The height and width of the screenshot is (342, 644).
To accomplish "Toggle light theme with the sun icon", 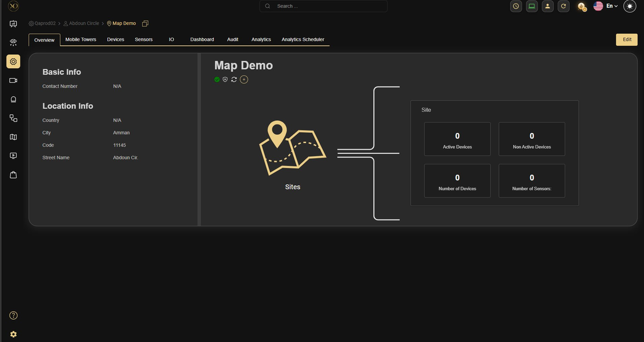I will click(x=630, y=6).
